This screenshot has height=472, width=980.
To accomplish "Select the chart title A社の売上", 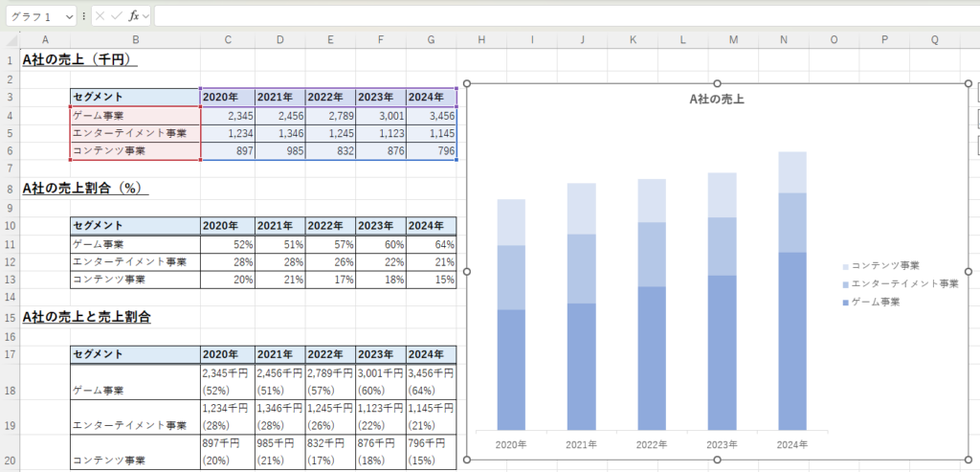I will (x=717, y=99).
